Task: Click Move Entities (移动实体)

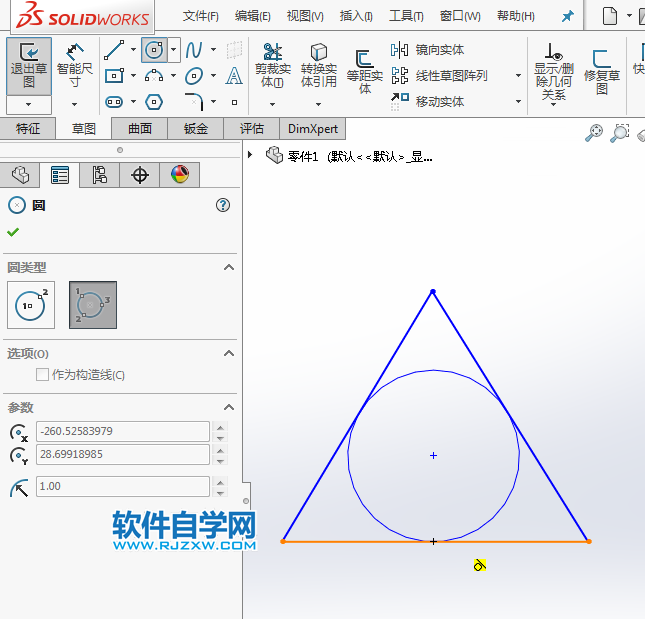Action: (427, 102)
